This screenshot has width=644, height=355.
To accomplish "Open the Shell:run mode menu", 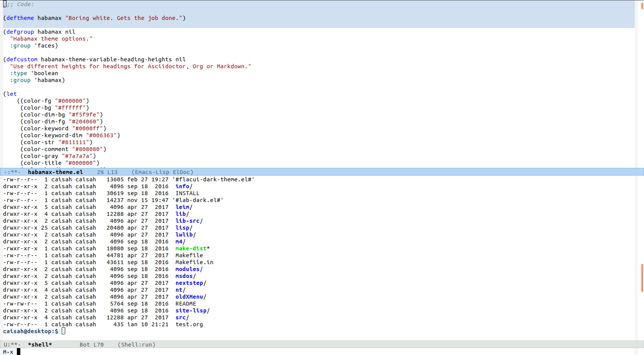I will pos(136,345).
